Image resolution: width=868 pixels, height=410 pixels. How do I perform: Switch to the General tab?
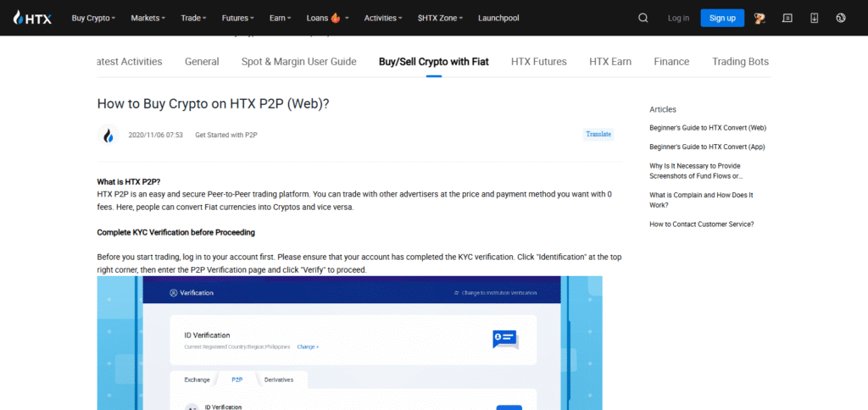tap(202, 62)
